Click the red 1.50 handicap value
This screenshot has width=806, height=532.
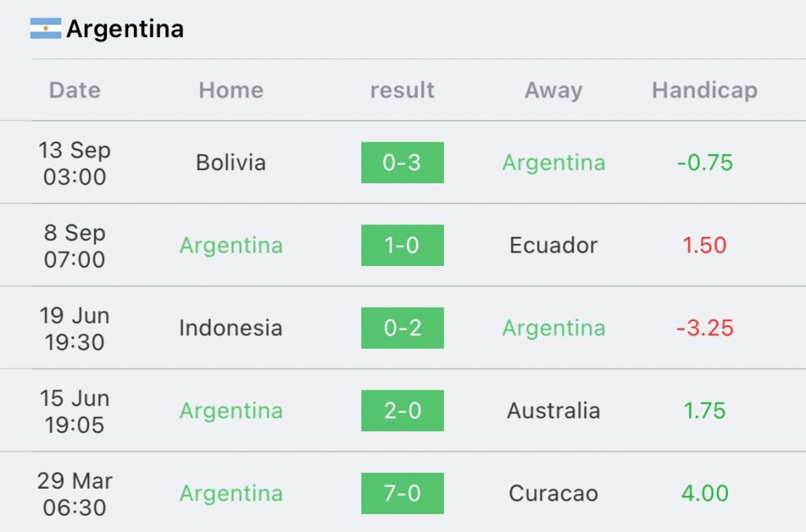[704, 246]
